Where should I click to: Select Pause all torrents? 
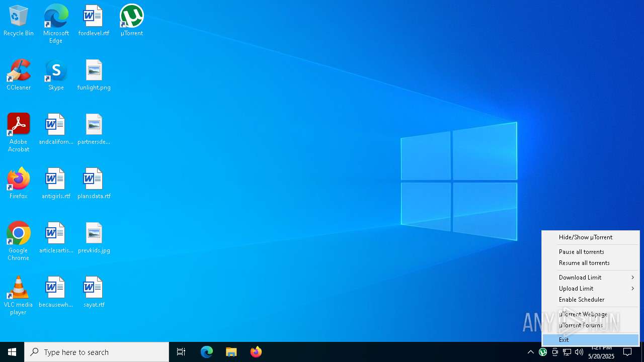pos(590,252)
